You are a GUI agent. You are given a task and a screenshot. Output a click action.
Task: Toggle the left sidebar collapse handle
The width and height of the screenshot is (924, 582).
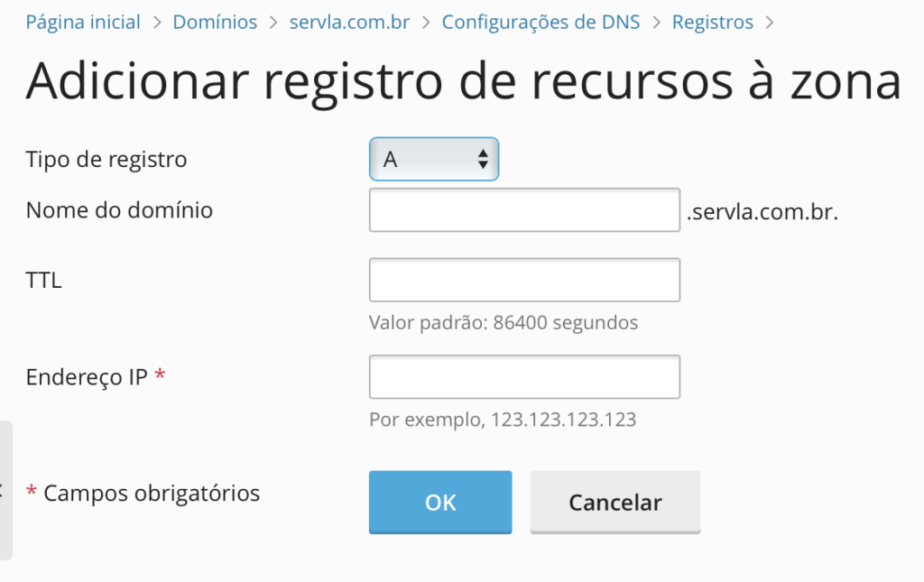[x=5, y=490]
